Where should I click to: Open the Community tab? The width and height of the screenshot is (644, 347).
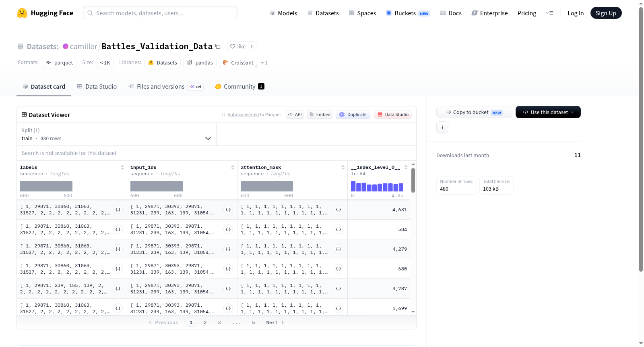(239, 87)
